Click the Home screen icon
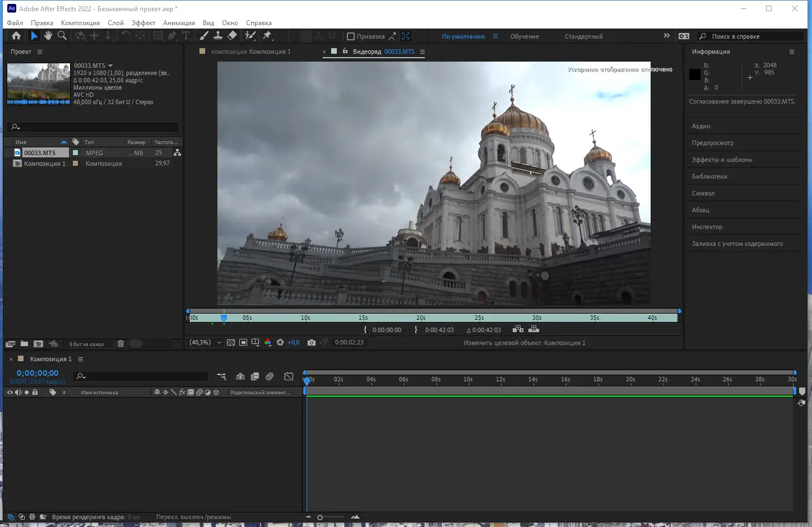812x527 pixels. tap(16, 36)
